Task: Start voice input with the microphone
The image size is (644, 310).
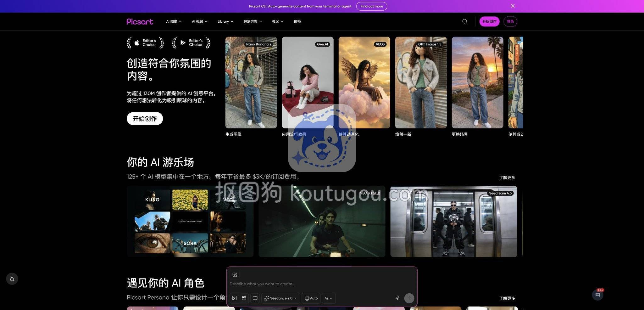Action: 397,298
